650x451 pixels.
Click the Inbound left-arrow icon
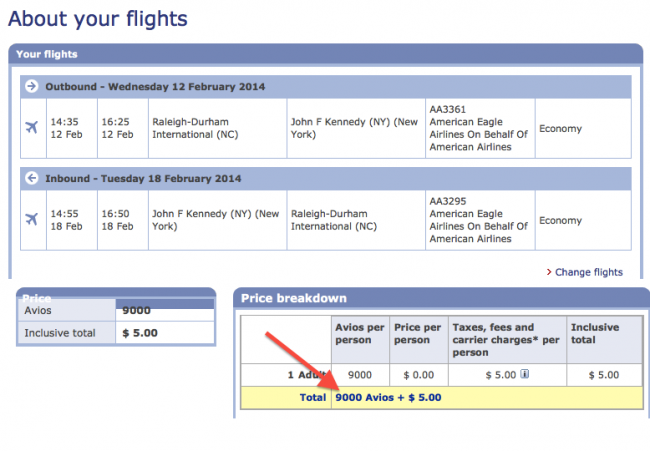pos(31,179)
